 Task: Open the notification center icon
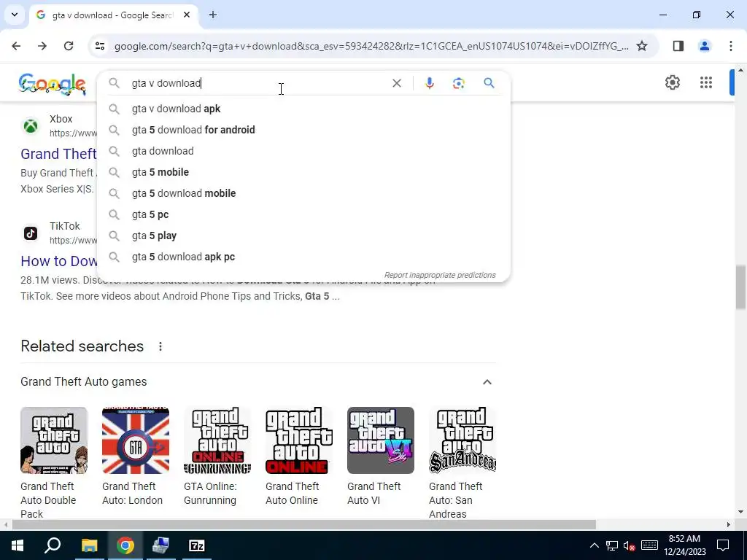tap(723, 545)
